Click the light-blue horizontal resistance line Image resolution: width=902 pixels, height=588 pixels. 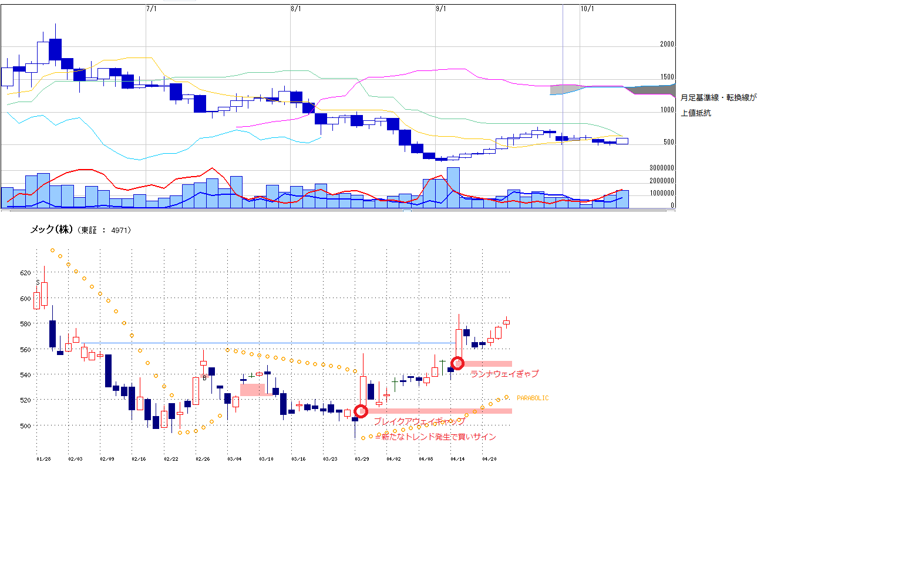[264, 343]
